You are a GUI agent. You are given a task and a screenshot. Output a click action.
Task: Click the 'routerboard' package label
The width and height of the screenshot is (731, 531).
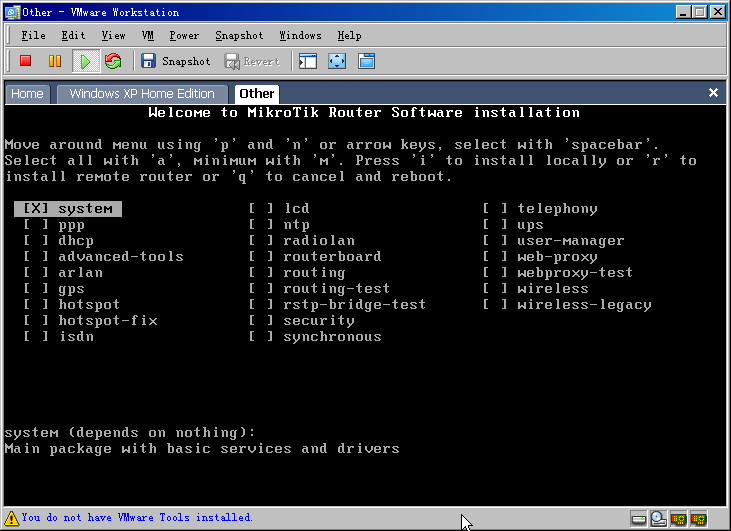click(332, 256)
